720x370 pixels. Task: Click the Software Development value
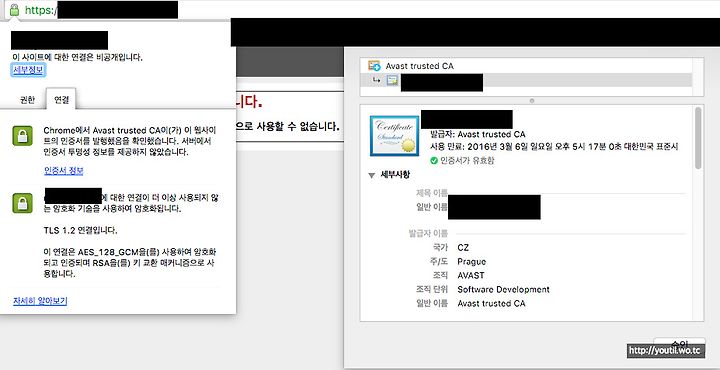pos(503,290)
